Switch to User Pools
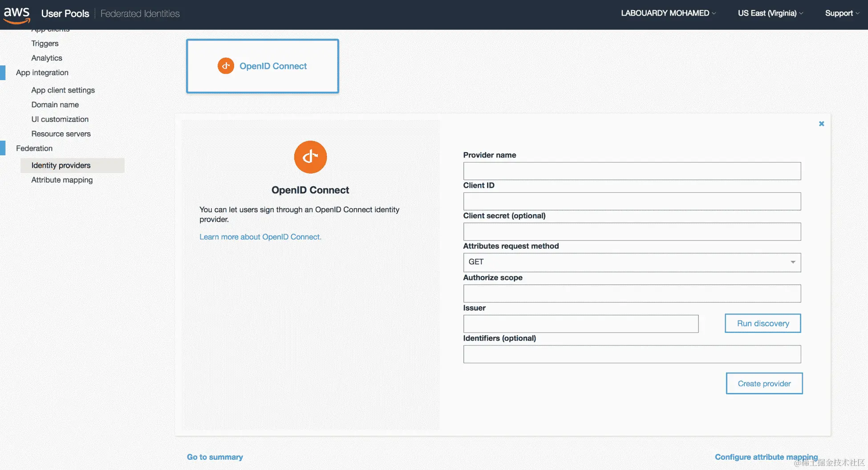Screen dimensions: 868x470 [x=65, y=14]
